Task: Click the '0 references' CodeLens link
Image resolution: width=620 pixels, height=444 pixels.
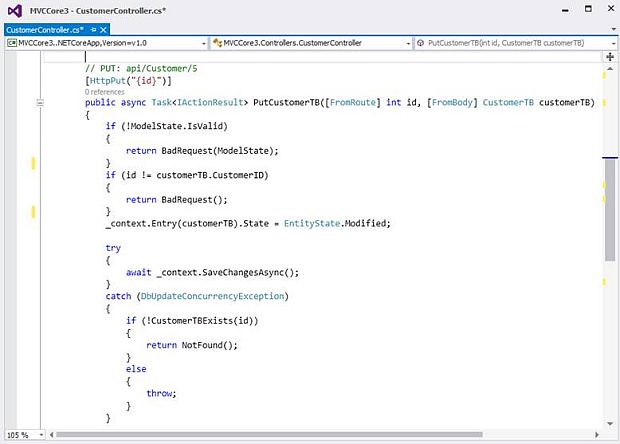Action: (x=104, y=92)
